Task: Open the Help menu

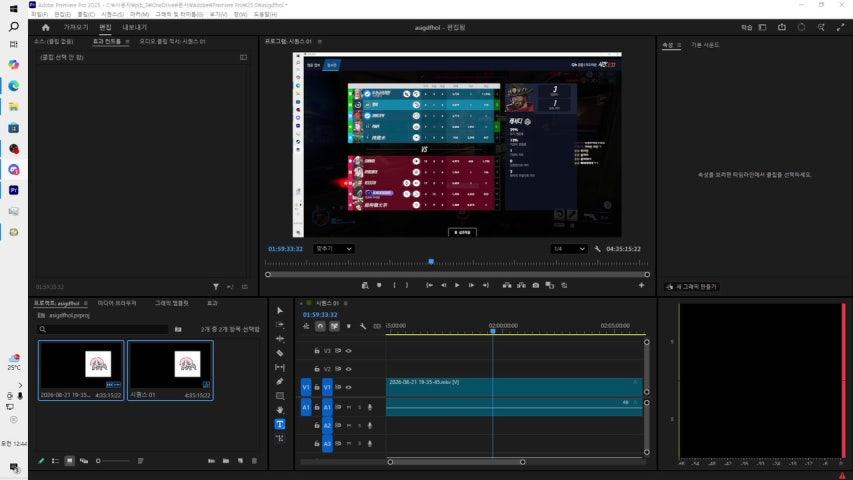Action: click(x=265, y=14)
